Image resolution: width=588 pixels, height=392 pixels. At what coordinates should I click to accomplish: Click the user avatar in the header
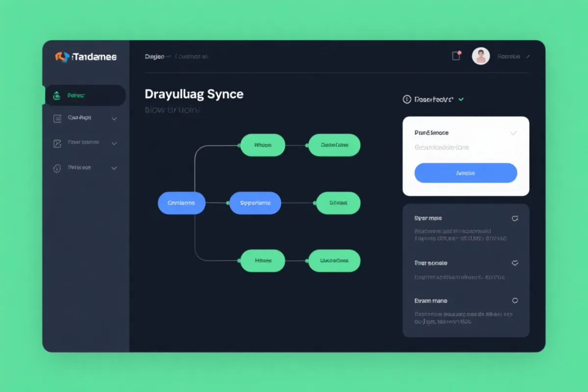(x=481, y=56)
